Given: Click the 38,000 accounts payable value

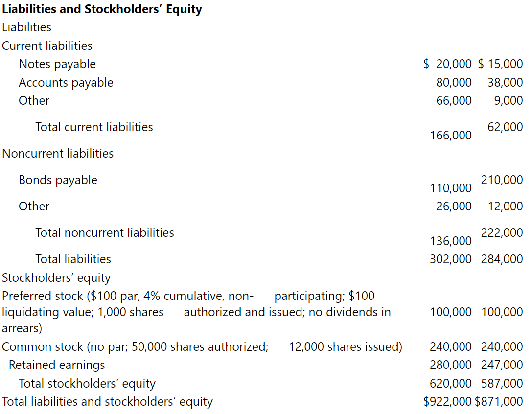Looking at the screenshot, I should [x=505, y=83].
